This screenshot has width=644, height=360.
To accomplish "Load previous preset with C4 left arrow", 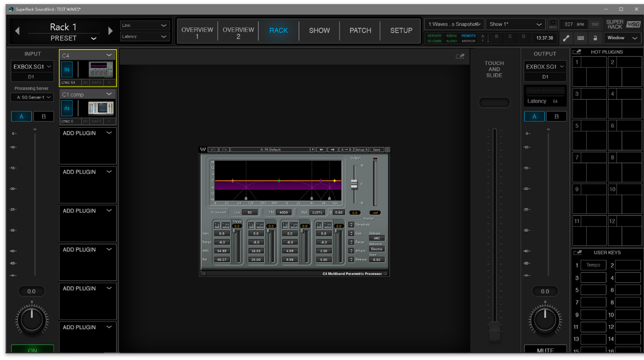I will pyautogui.click(x=321, y=150).
